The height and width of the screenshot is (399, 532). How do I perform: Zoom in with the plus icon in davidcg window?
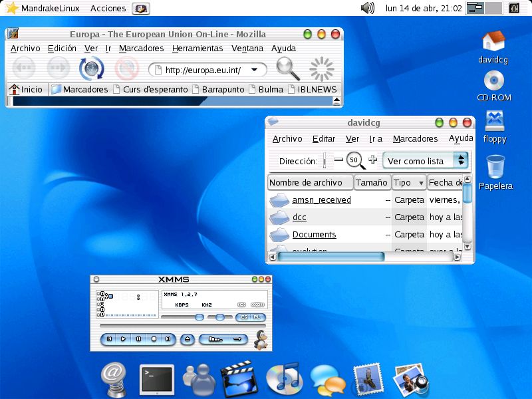click(373, 160)
